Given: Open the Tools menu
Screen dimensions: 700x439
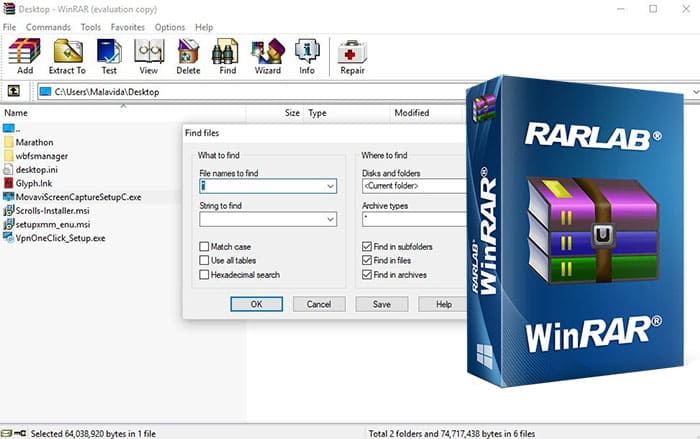Looking at the screenshot, I should click(x=91, y=27).
